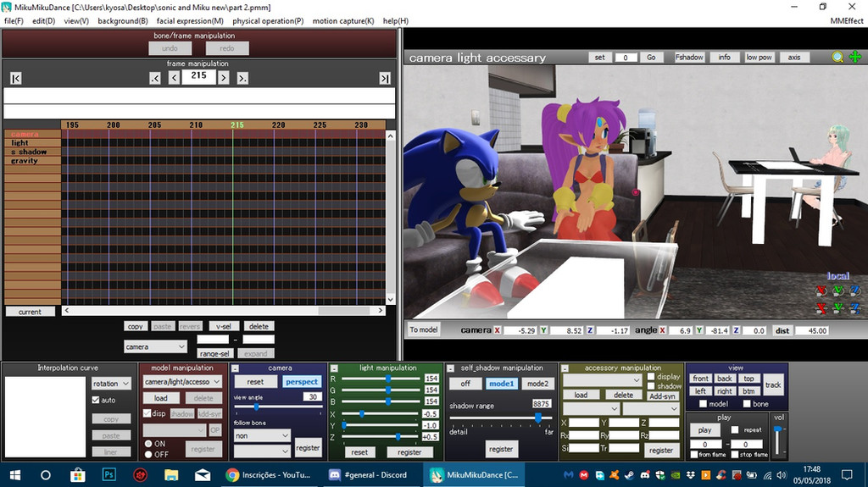Viewport: 868px width, 487px height.
Task: Go to previous keyframe button
Action: 155,79
